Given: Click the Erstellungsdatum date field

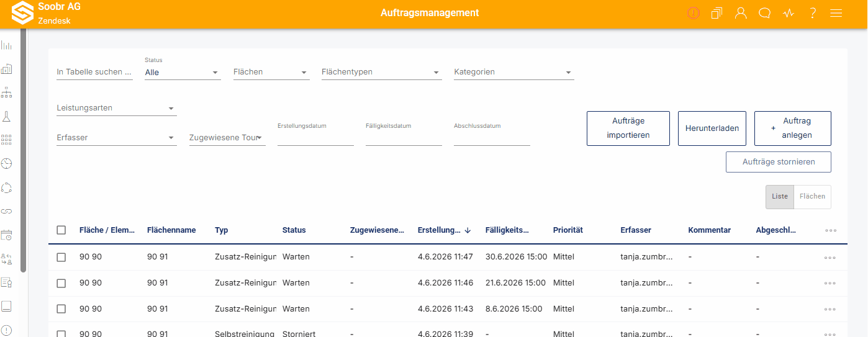Looking at the screenshot, I should (x=315, y=138).
